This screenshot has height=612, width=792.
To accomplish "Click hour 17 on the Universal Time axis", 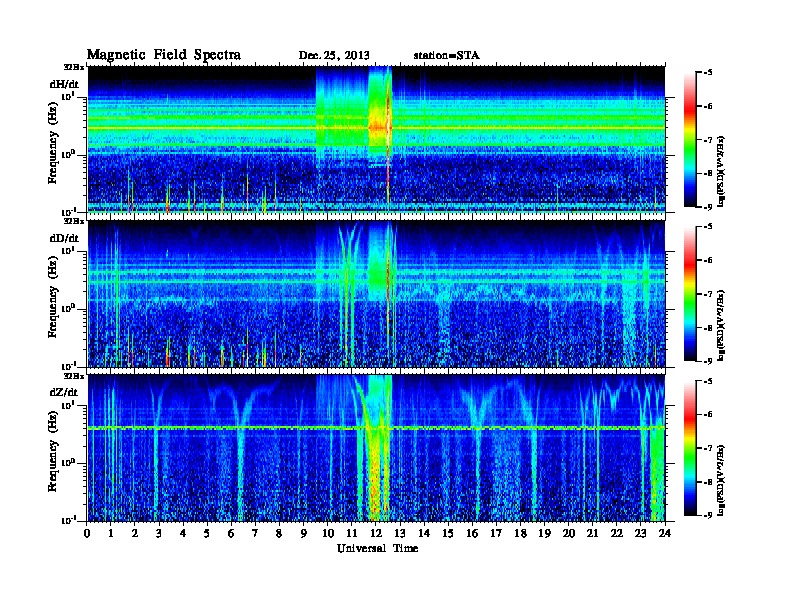I will [496, 533].
